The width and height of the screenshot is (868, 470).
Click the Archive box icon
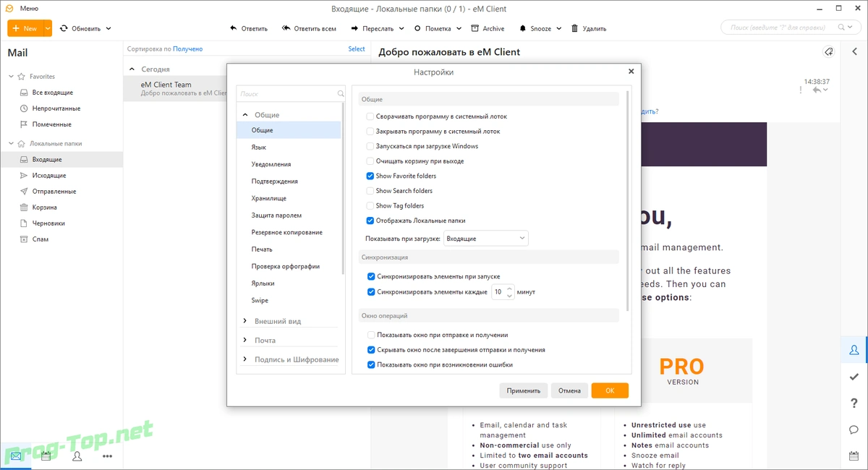pos(475,28)
